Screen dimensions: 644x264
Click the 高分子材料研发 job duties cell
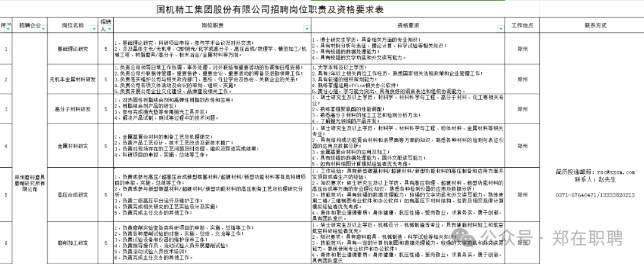tap(212, 109)
